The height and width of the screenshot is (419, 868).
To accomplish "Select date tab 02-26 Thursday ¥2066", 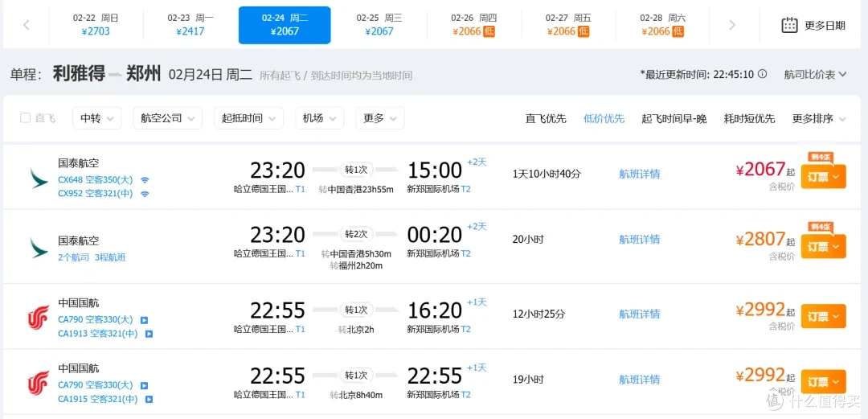I will [x=474, y=25].
